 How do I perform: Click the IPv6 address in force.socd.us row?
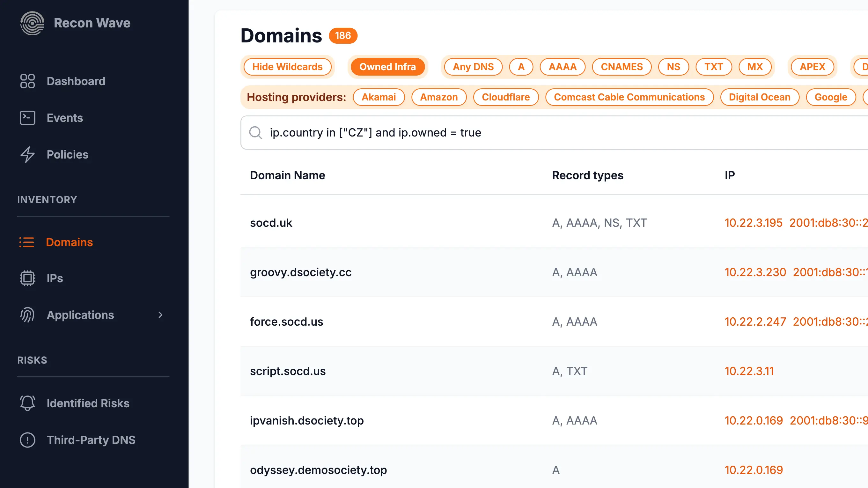coord(830,322)
